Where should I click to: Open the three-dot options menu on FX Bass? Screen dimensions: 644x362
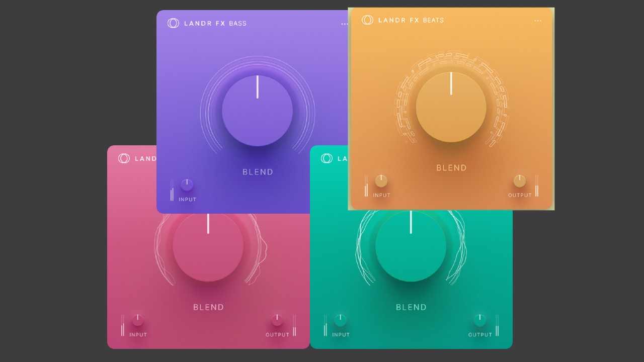click(344, 23)
